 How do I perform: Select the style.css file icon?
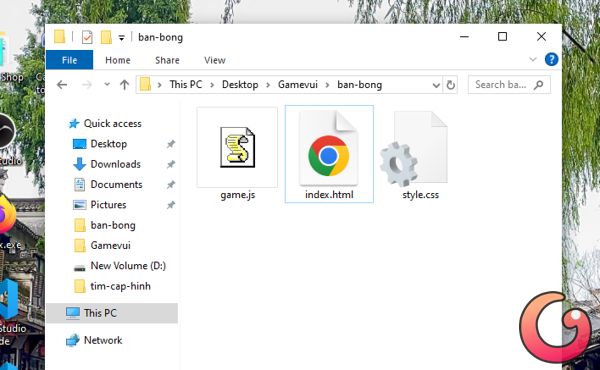pyautogui.click(x=414, y=148)
